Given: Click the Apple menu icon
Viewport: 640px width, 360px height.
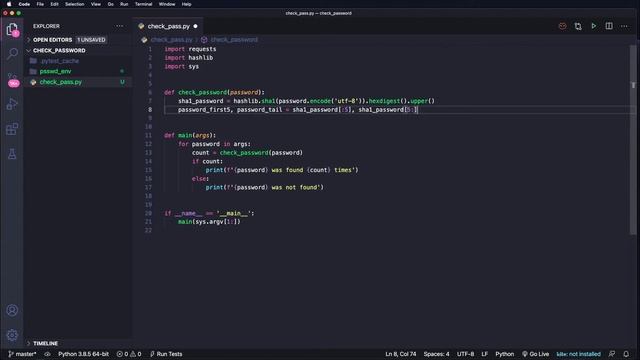Looking at the screenshot, I should (x=9, y=4).
